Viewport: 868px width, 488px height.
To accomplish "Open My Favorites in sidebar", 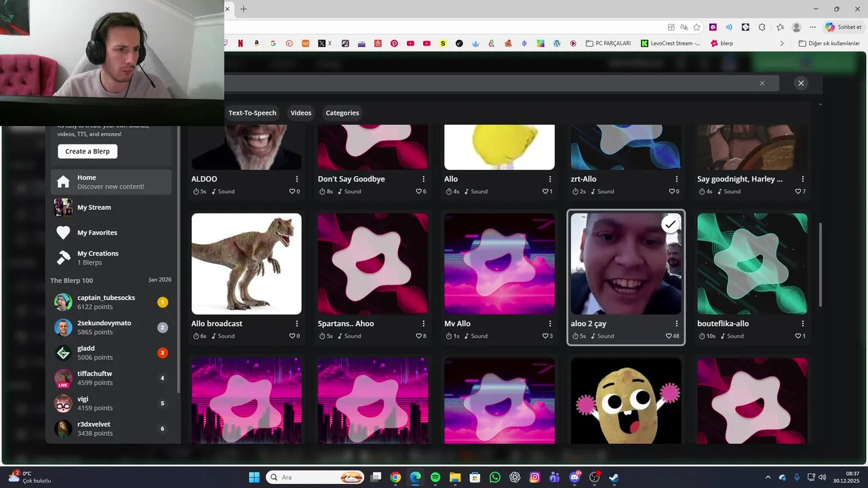I will 111,232.
